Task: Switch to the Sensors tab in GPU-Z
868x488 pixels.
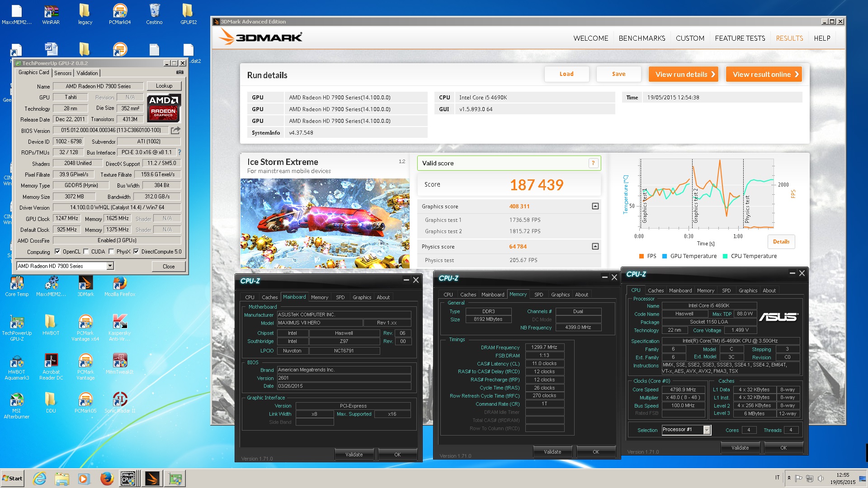Action: (63, 73)
